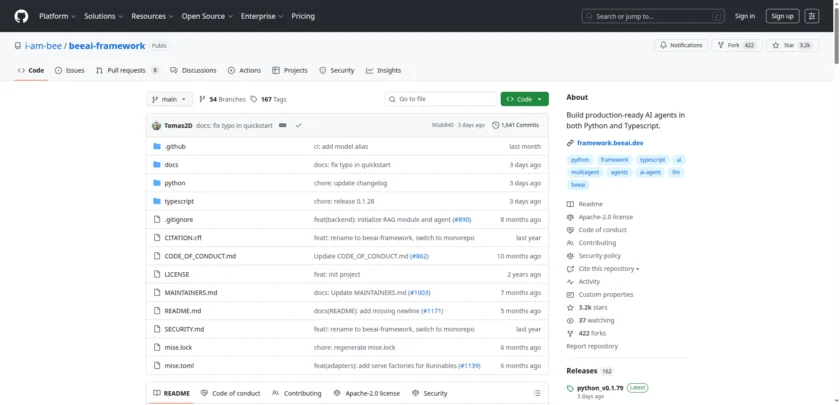Click the link icon beside framework.beeai.dev
This screenshot has width=840, height=405.
(x=570, y=143)
